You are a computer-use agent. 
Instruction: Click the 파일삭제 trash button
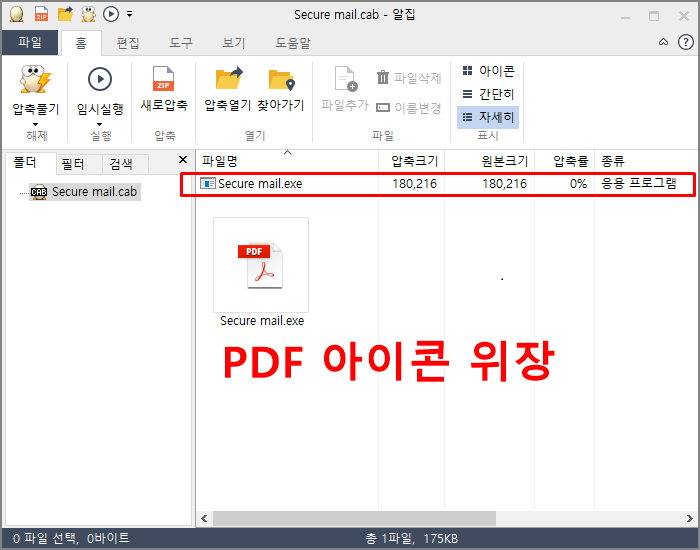[409, 78]
